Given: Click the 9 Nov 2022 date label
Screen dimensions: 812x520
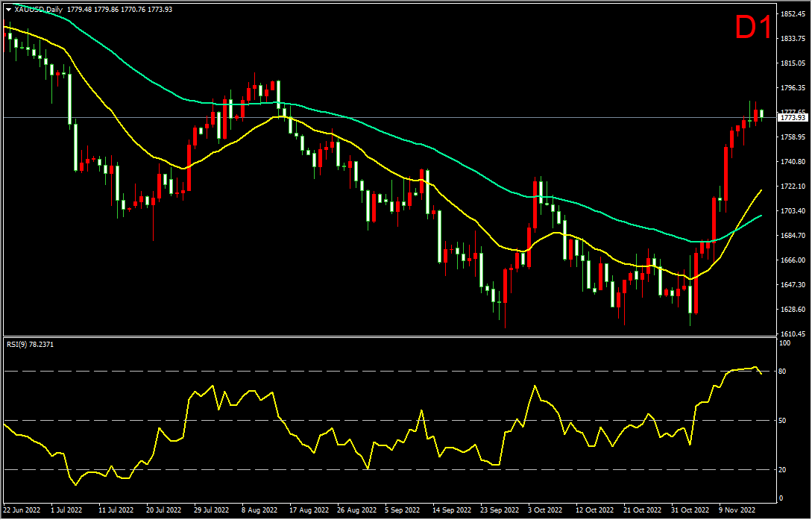Looking at the screenshot, I should (735, 510).
